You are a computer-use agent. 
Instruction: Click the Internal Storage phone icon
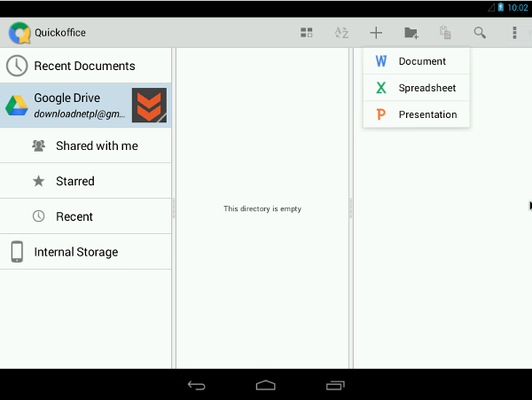click(17, 252)
